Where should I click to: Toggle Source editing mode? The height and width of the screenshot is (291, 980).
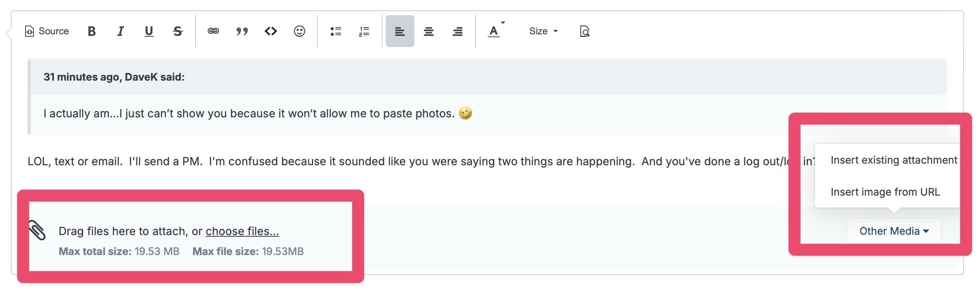coord(47,31)
